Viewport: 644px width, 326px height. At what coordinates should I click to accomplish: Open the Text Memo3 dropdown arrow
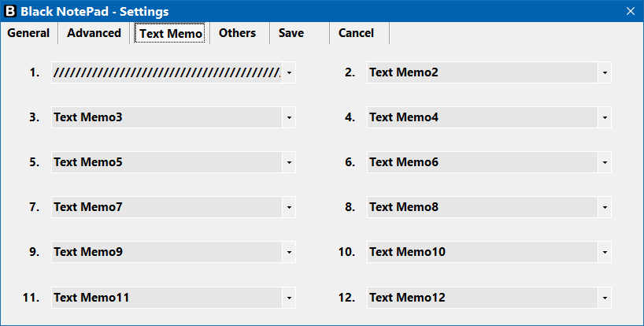click(289, 117)
